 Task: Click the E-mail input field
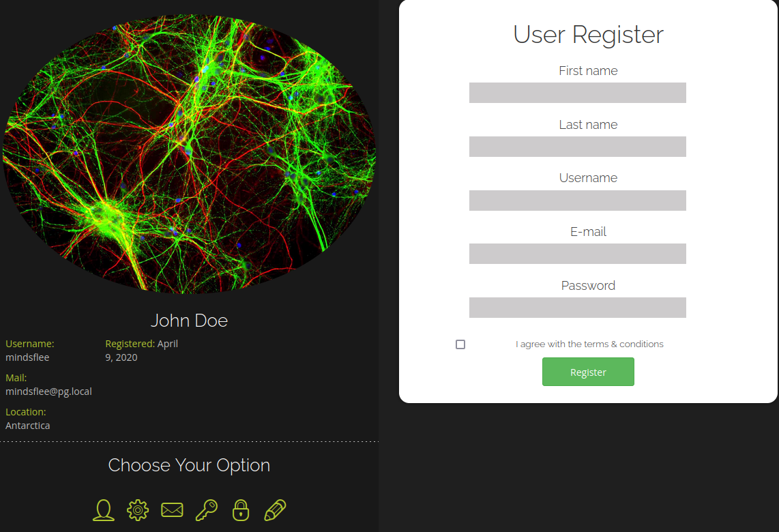(x=577, y=254)
